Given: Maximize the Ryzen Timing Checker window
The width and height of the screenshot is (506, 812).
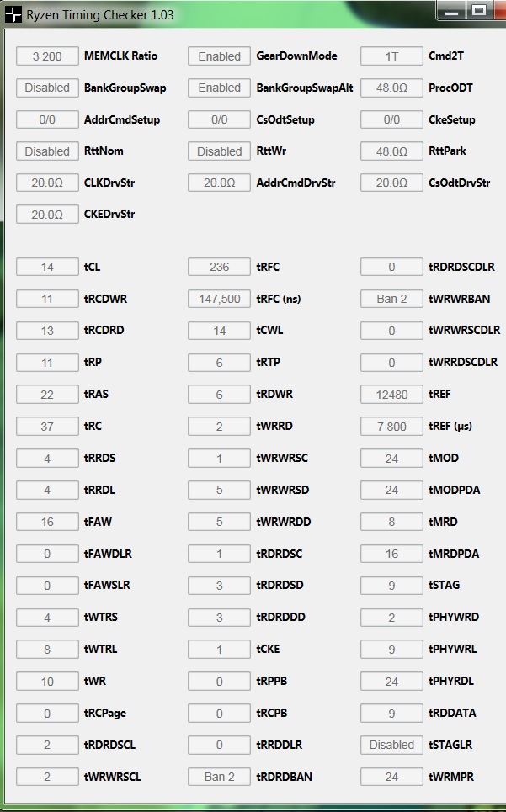Looking at the screenshot, I should coord(479,10).
